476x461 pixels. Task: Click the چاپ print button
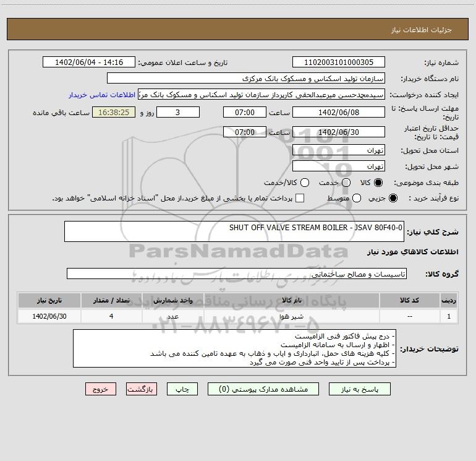point(182,389)
